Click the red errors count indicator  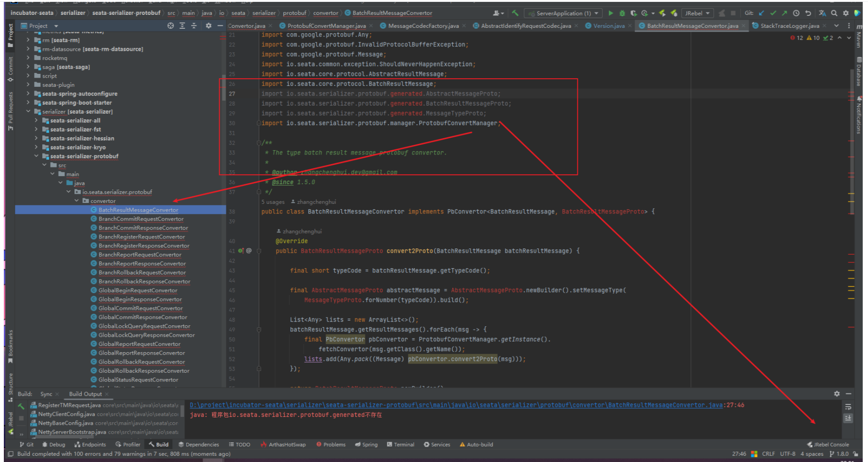(x=796, y=38)
